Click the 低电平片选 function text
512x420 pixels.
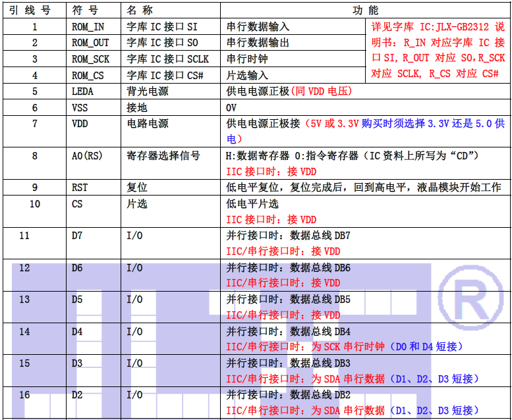252,204
